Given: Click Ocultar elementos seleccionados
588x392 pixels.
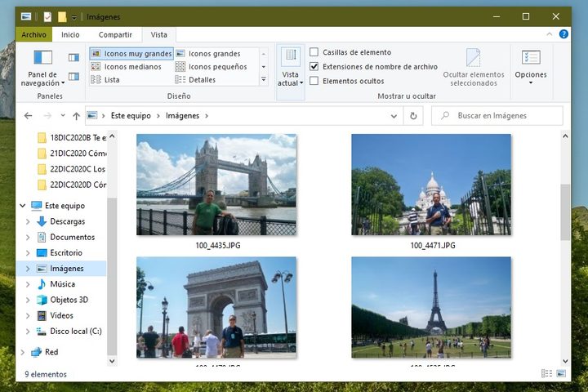Looking at the screenshot, I should click(x=473, y=68).
